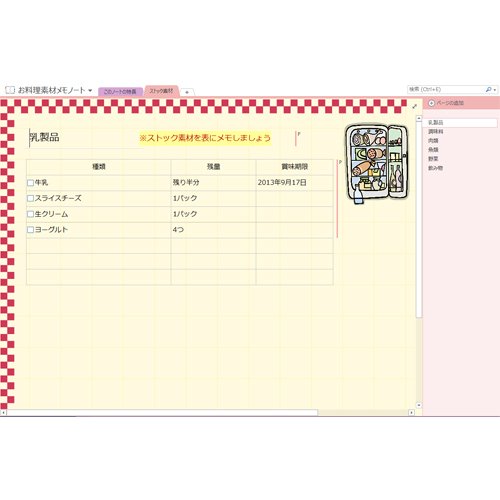Click the yellow ※ストック素材を表にメモしましょう note
The image size is (500, 500).
coord(205,138)
